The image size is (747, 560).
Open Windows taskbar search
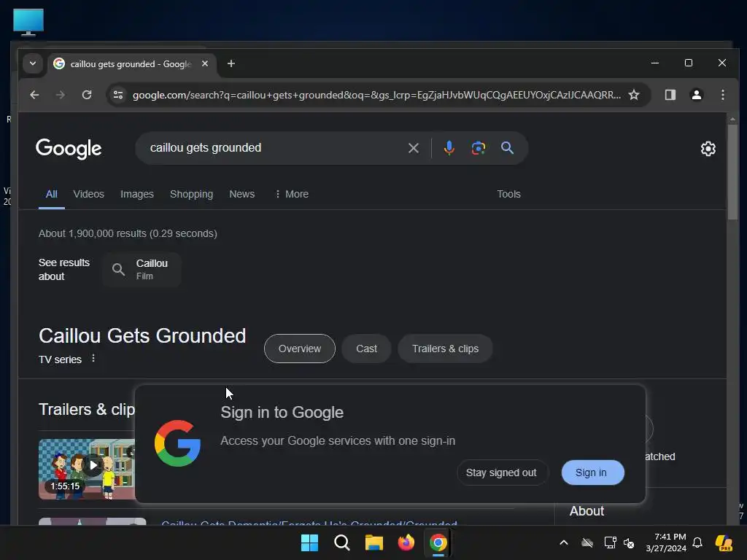click(341, 542)
